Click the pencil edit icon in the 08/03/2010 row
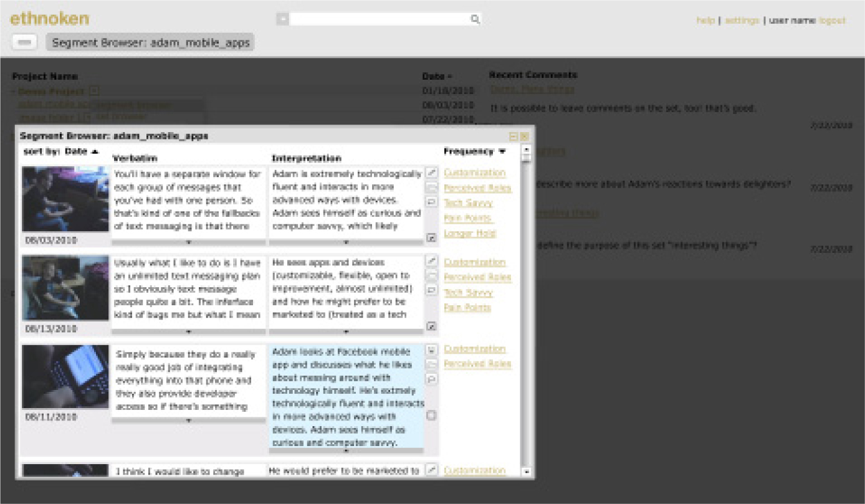The width and height of the screenshot is (865, 504). pyautogui.click(x=431, y=173)
